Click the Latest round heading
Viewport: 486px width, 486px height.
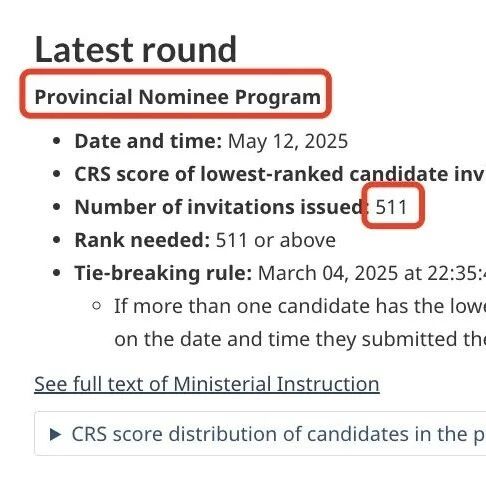(x=136, y=49)
